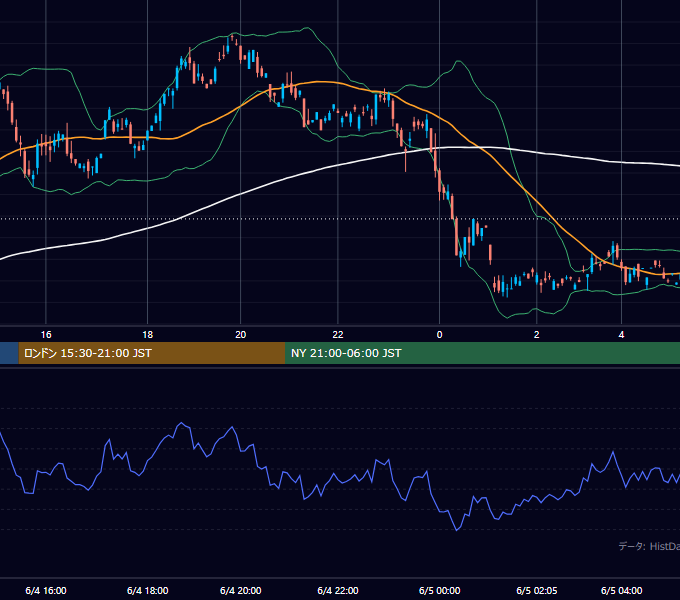This screenshot has height=600, width=680.
Task: Click the 18 hour axis label
Action: [x=147, y=335]
